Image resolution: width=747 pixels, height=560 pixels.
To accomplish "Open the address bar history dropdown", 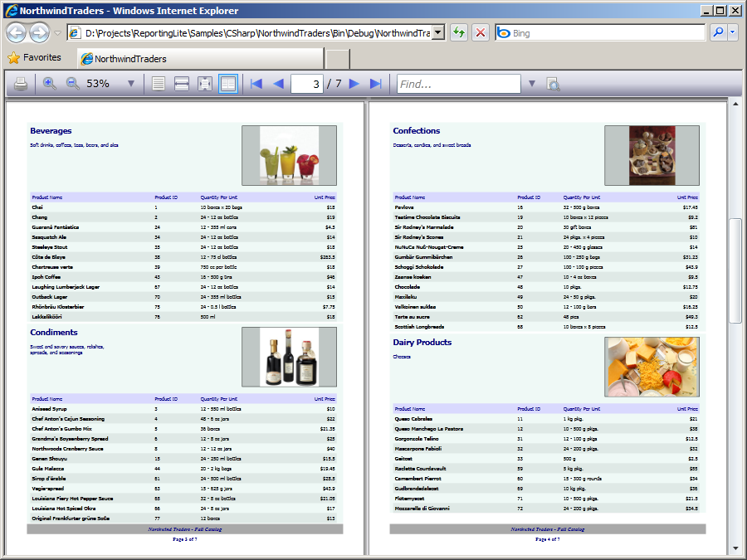I will (x=438, y=32).
